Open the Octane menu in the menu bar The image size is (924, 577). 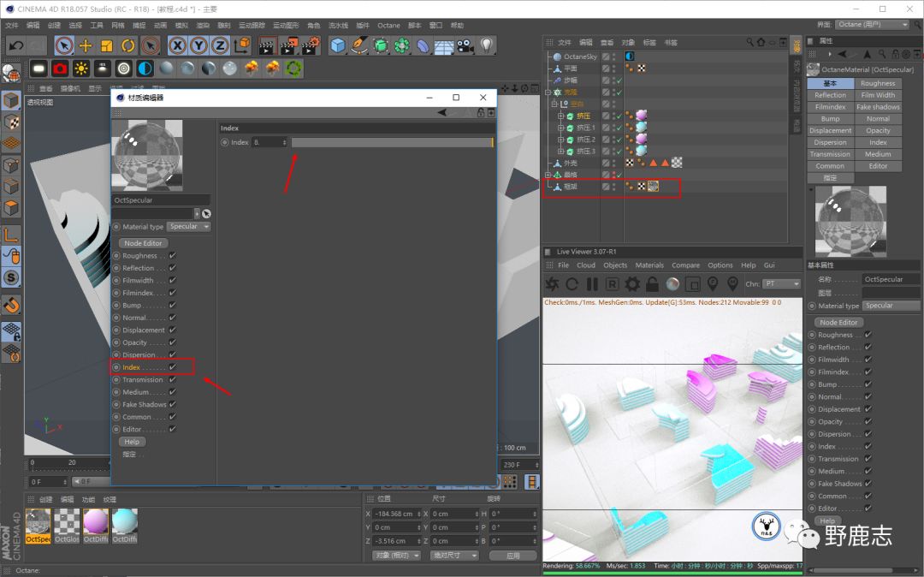[388, 26]
